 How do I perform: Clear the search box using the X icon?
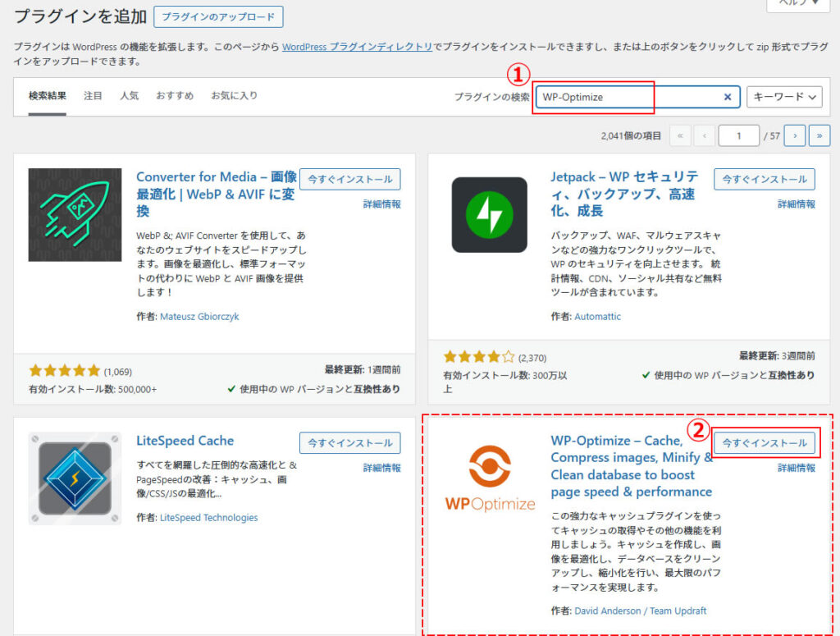[x=727, y=97]
